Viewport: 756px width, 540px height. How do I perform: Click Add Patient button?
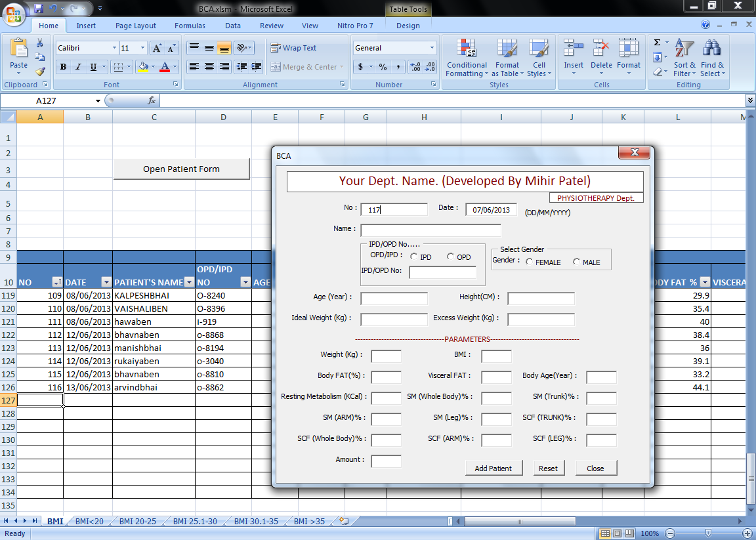[x=493, y=468]
